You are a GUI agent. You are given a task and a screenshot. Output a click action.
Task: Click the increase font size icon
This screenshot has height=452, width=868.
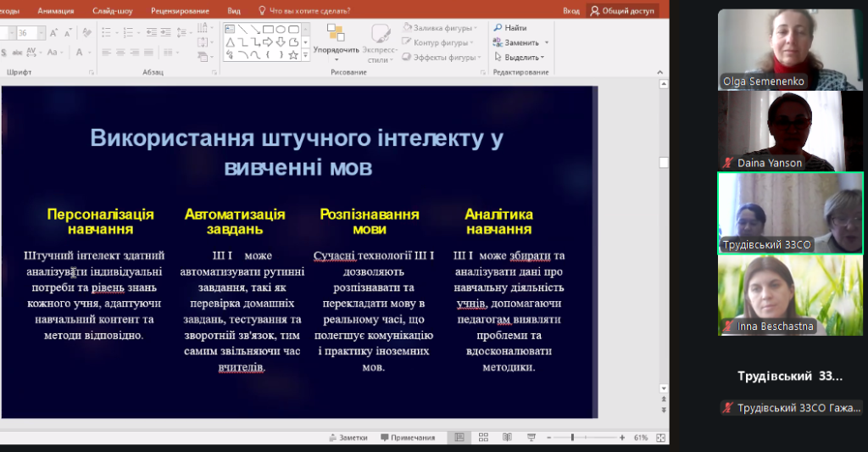(53, 32)
